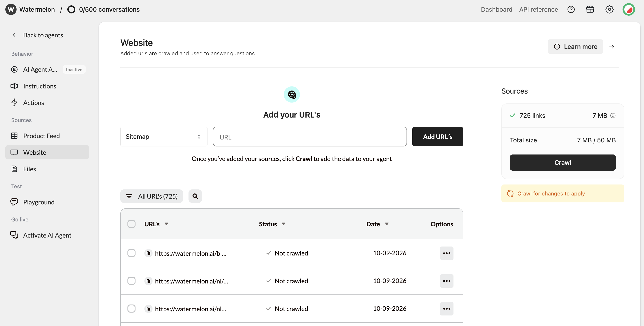The image size is (644, 326).
Task: Check the watermelon.ai/nl... row checkbox
Action: (x=131, y=309)
